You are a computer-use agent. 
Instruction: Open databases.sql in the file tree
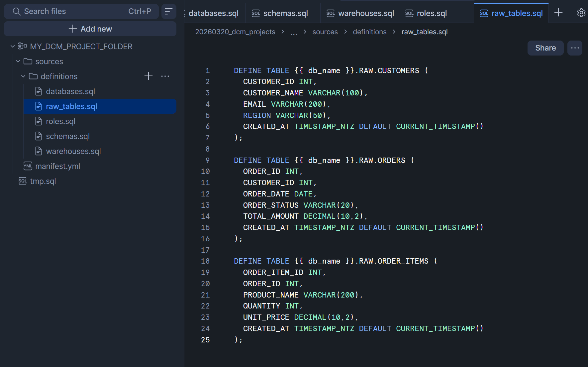pos(70,91)
